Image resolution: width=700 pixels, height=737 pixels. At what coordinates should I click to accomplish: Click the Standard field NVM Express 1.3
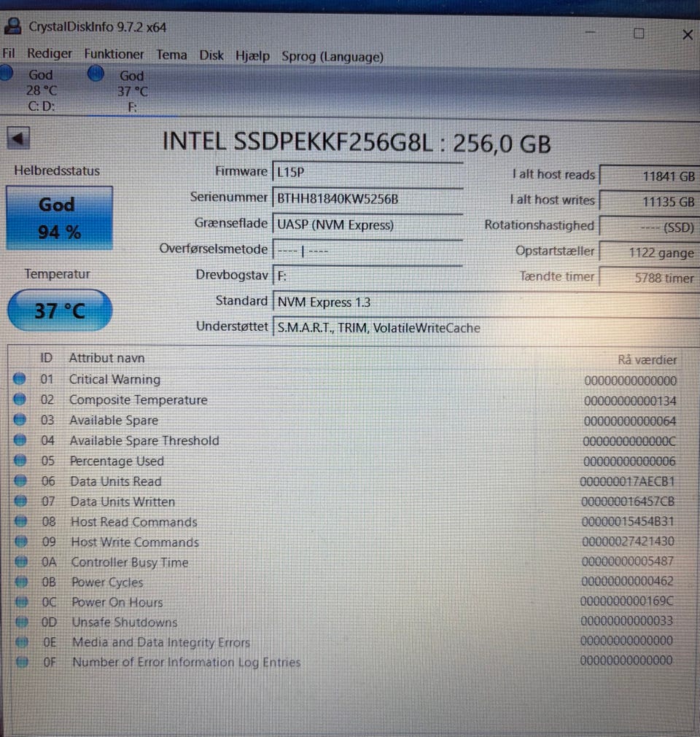point(486,303)
